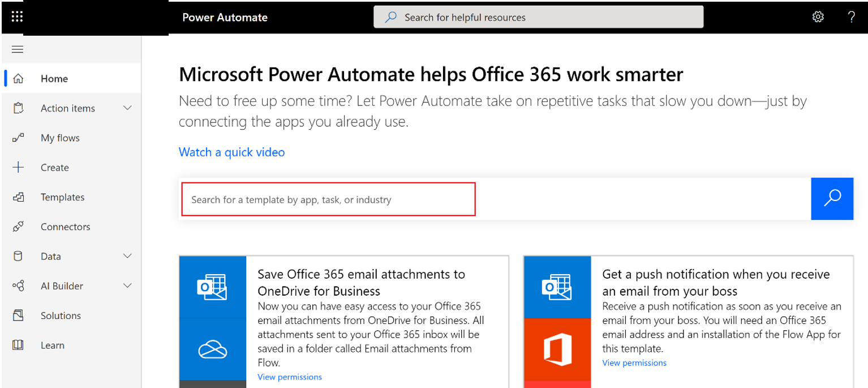Click the Home house icon

click(18, 79)
